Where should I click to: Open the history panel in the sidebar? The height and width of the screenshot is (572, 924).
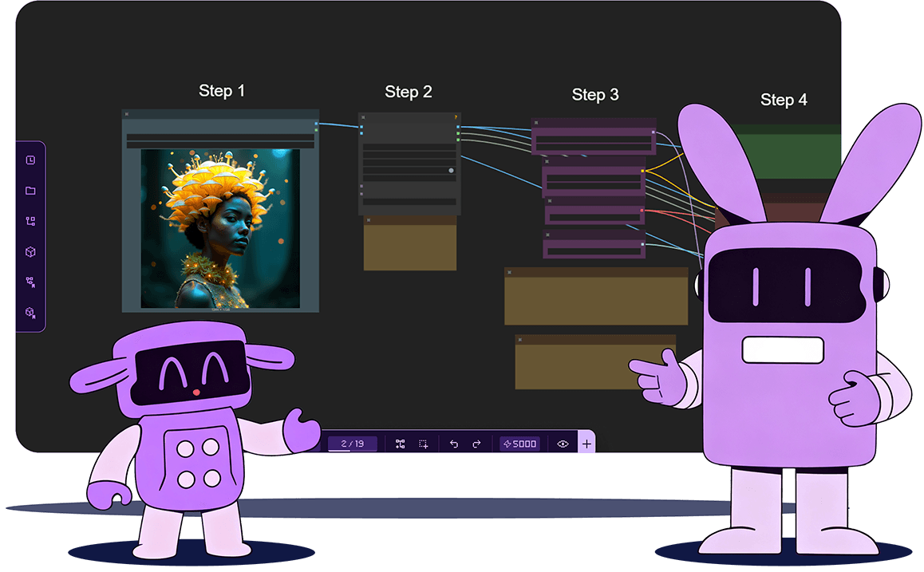click(30, 160)
